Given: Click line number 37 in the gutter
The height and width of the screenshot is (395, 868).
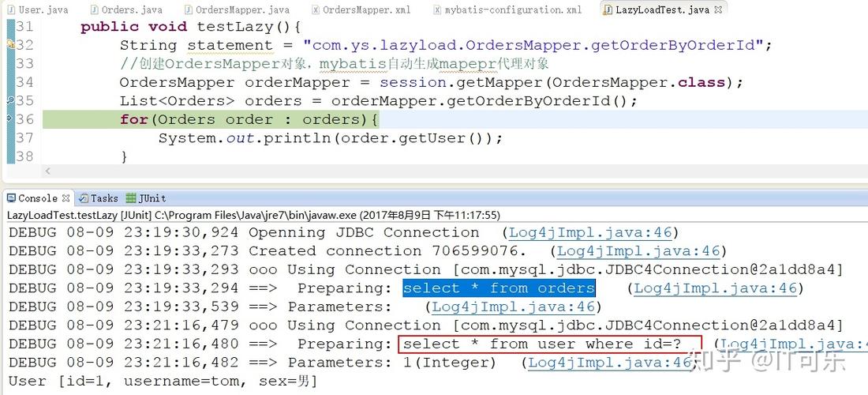Looking at the screenshot, I should [24, 138].
